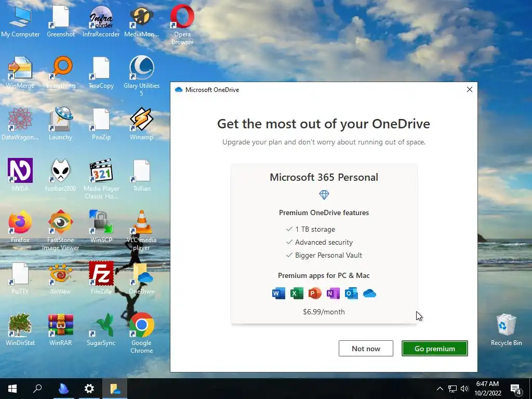
Task: Launch Greenshot shortcut
Action: (x=61, y=21)
